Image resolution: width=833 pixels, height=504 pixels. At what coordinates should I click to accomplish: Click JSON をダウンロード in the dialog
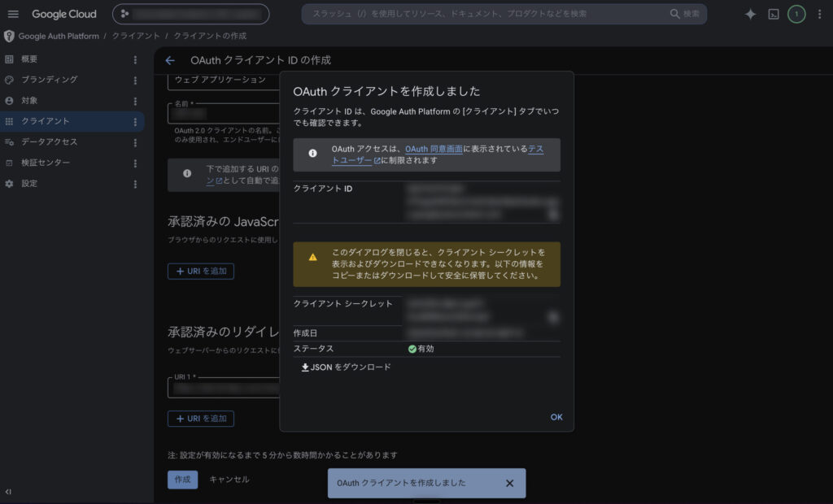tap(346, 367)
